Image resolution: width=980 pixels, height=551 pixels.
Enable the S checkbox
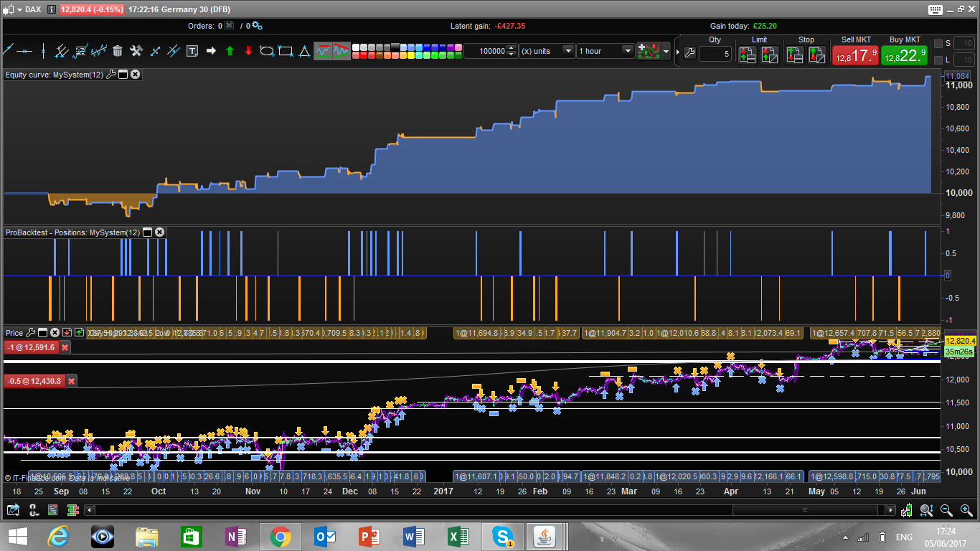coord(938,44)
